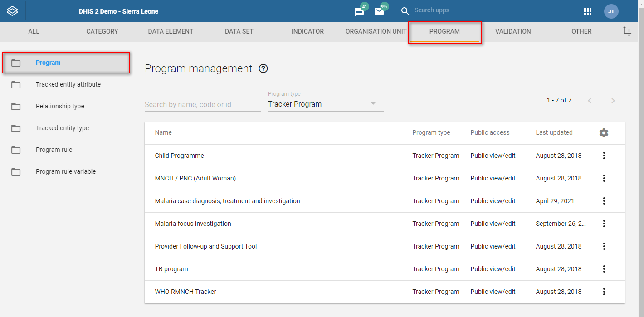This screenshot has width=644, height=317.
Task: Open the Malaria focus investigation program
Action: pos(193,224)
